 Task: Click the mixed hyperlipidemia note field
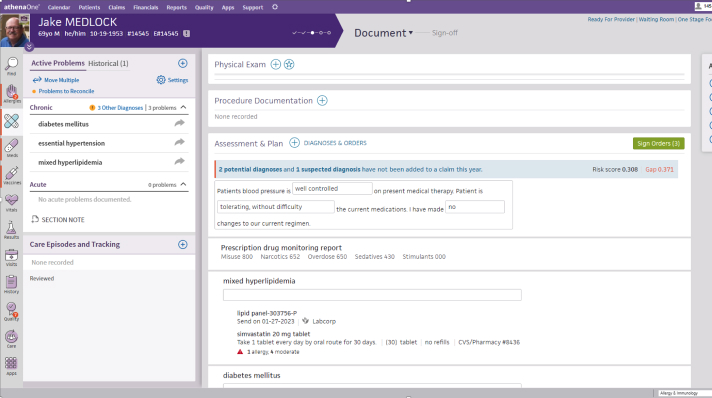click(x=372, y=295)
